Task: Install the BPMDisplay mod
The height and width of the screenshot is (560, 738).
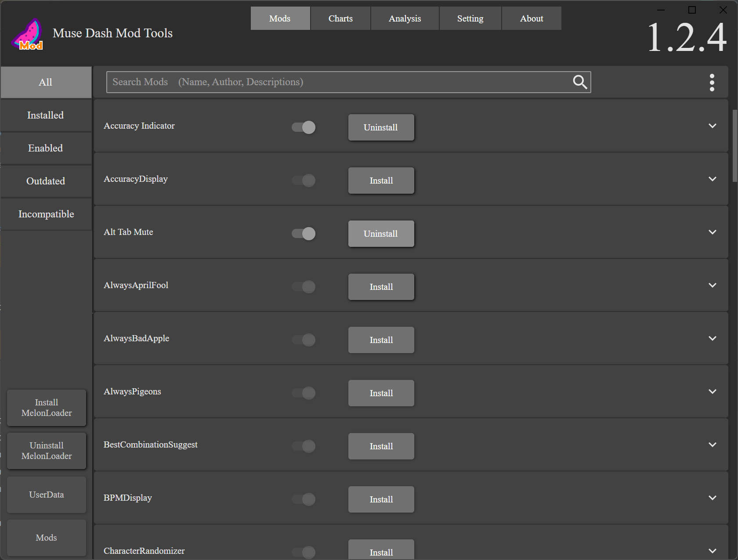Action: click(381, 499)
